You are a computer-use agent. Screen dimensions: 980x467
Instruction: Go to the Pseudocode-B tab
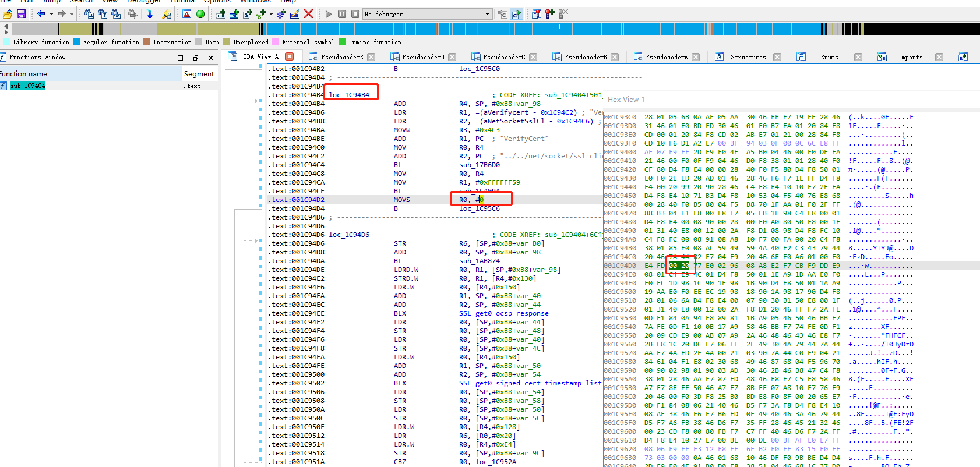[586, 57]
